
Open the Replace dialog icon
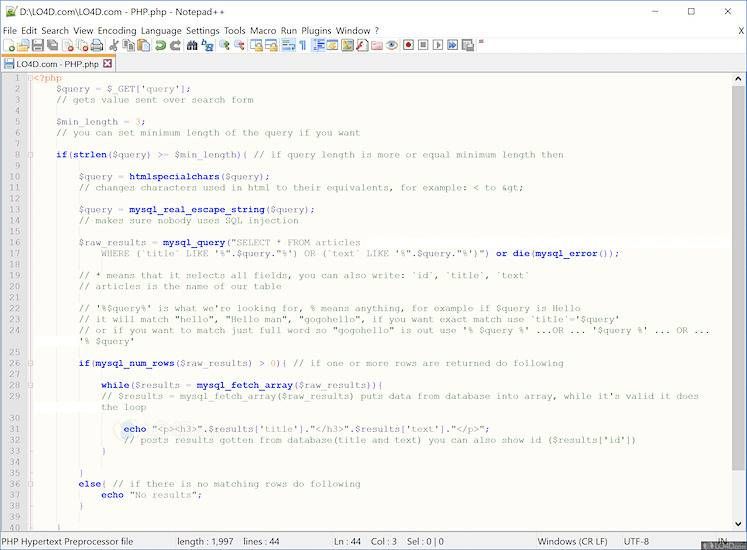pyautogui.click(x=207, y=45)
